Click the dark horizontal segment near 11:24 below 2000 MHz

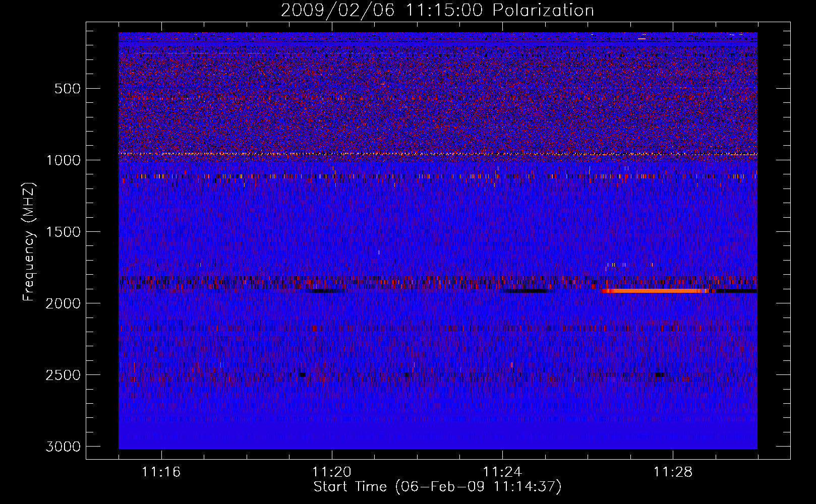tap(527, 291)
